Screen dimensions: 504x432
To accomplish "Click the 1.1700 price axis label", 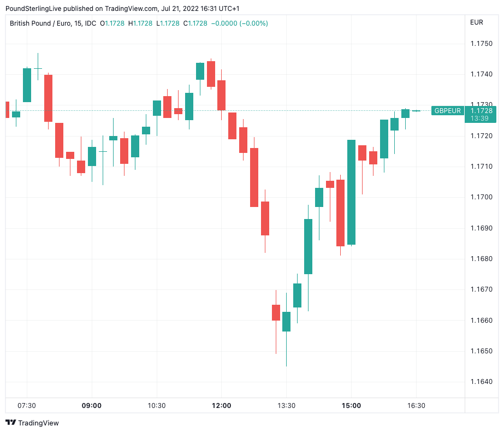I will (x=481, y=197).
